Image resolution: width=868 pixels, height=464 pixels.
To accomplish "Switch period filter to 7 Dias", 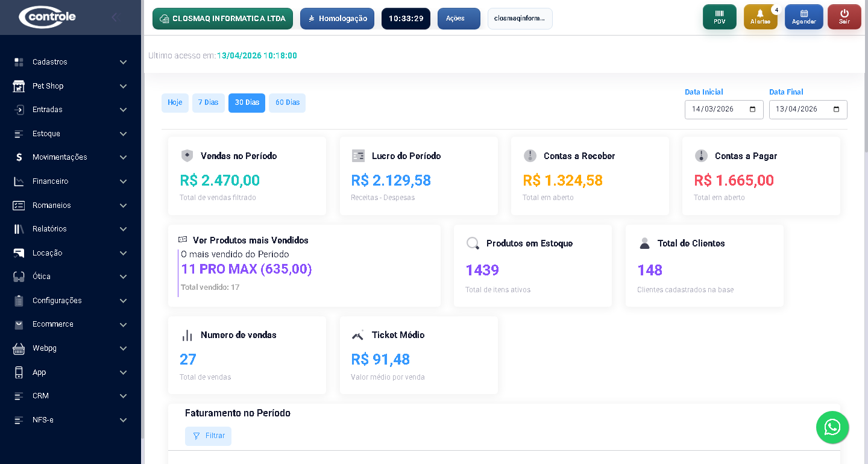I will tap(208, 103).
